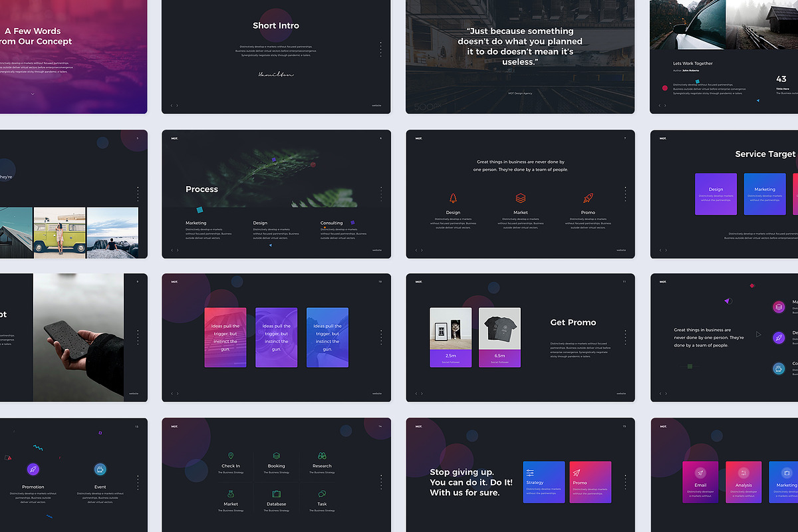This screenshot has height=532, width=798.
Task: Click the pink layers circle icon on slide 12
Action: [779, 307]
